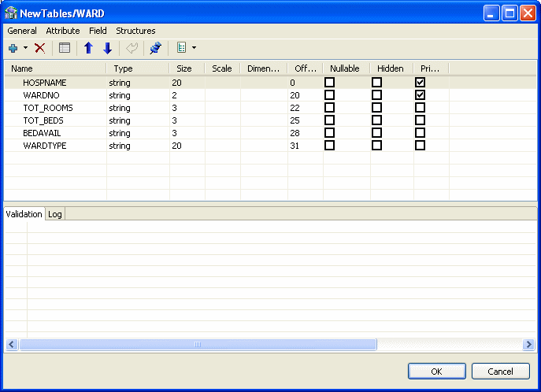Check the Primary checkbox for TOT_ROOMS
The image size is (541, 392).
point(420,108)
